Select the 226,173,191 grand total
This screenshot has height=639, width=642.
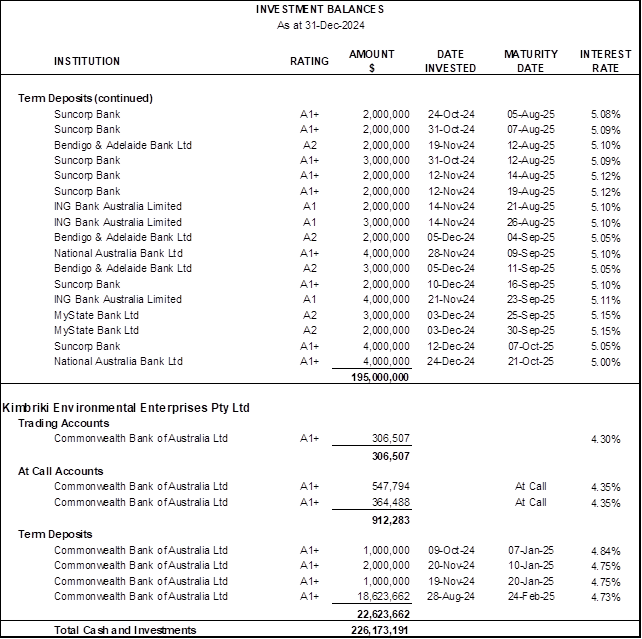[380, 630]
